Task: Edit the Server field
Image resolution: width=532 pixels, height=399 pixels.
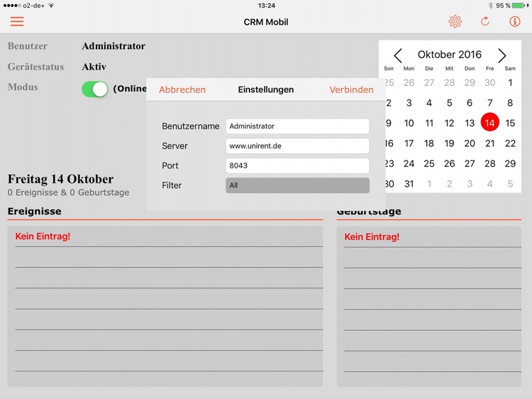Action: click(297, 146)
